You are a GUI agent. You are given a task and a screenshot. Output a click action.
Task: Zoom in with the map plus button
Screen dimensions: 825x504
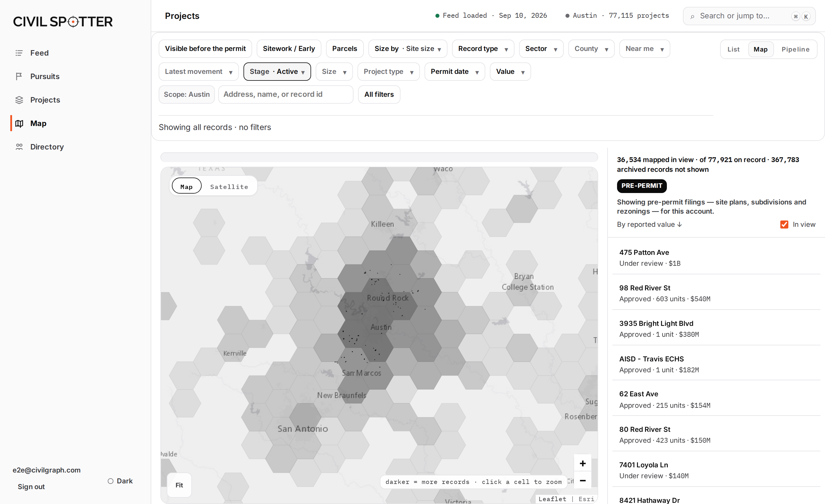click(583, 463)
